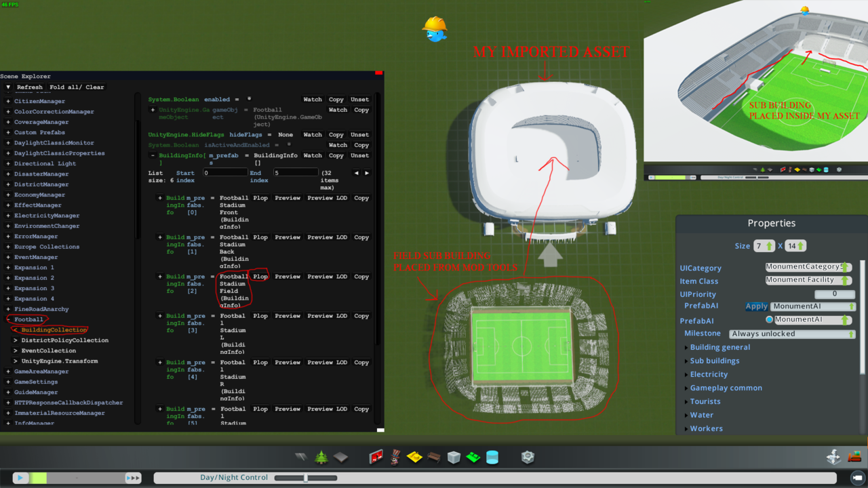Select the blue PrefabAI radio indicator
The height and width of the screenshot is (488, 868).
(x=769, y=319)
